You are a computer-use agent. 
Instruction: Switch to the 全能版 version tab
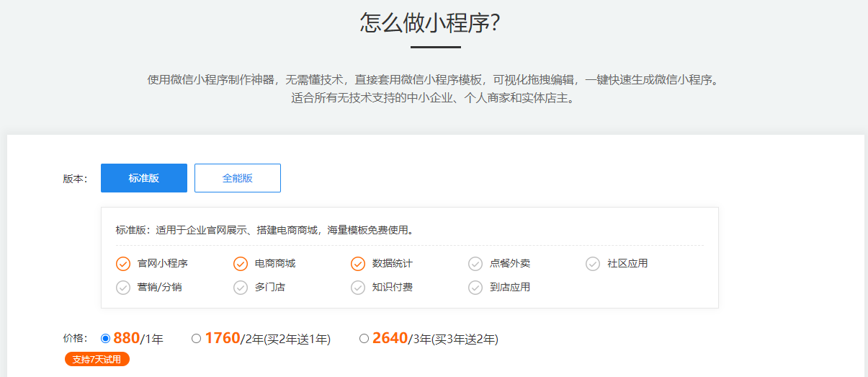tap(237, 178)
